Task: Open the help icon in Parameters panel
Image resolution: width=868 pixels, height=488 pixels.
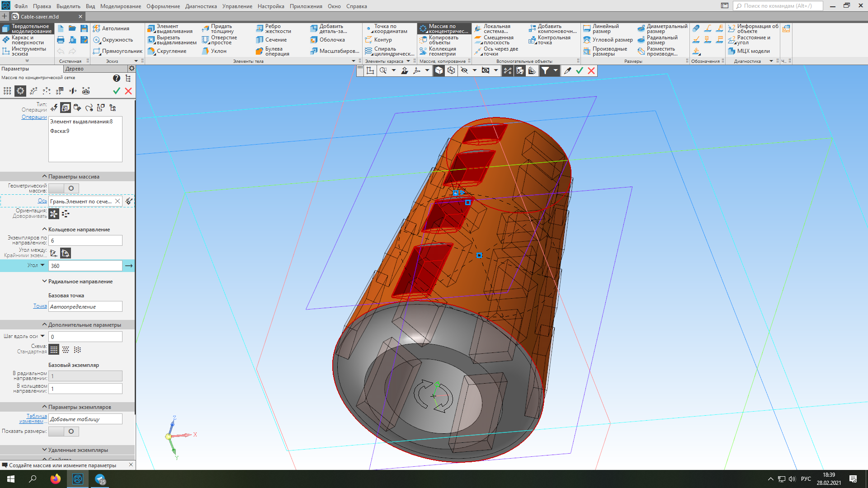Action: pos(117,78)
